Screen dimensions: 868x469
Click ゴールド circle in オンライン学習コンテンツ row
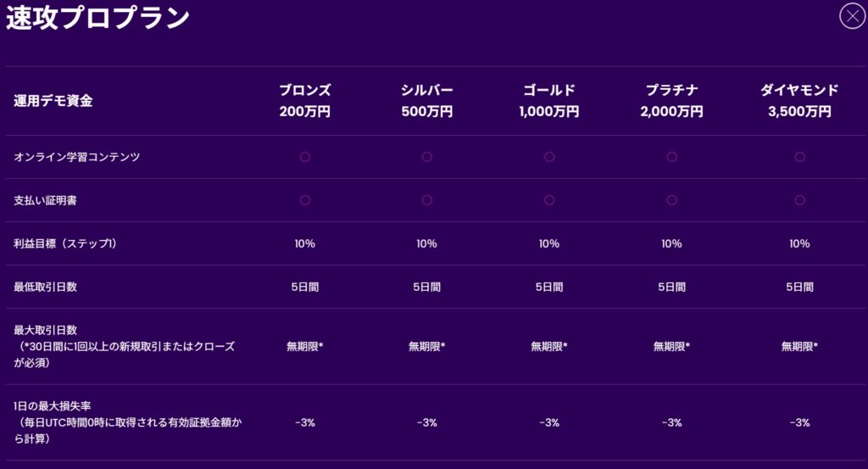pos(549,157)
